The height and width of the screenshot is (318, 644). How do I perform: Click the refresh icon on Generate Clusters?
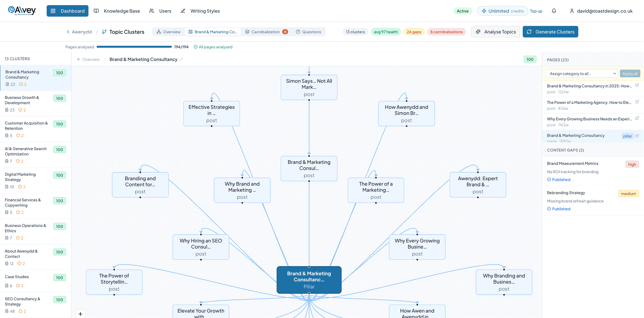pos(529,32)
